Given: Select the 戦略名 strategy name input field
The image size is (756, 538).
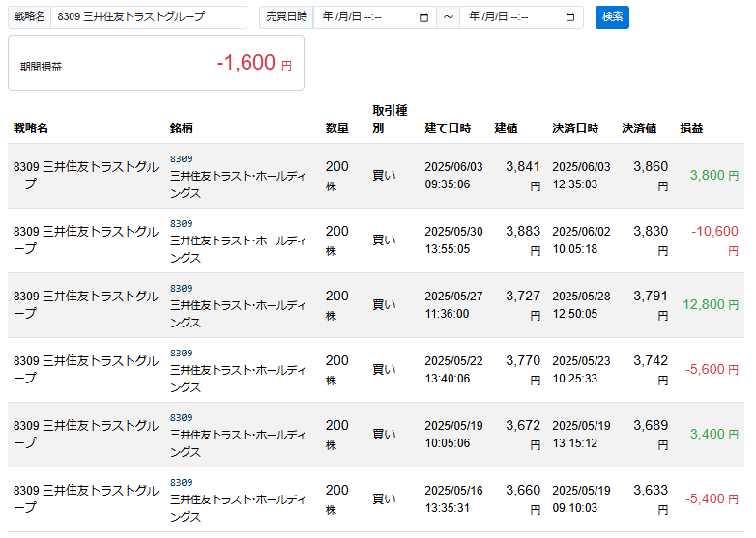Looking at the screenshot, I should [x=149, y=17].
